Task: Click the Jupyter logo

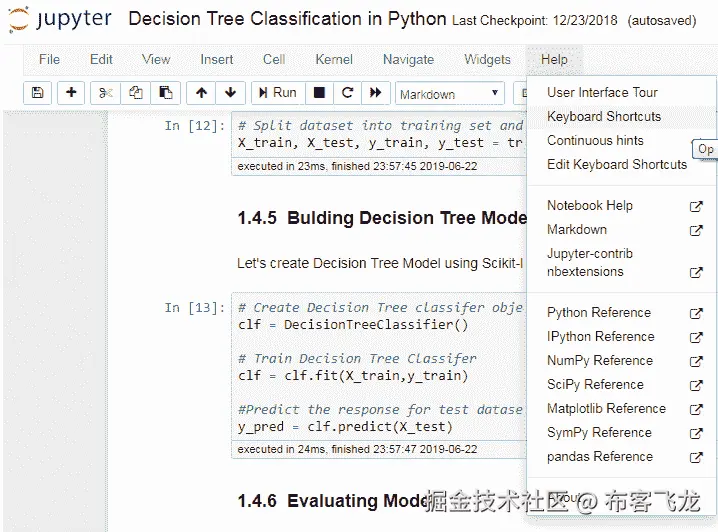Action: click(60, 19)
